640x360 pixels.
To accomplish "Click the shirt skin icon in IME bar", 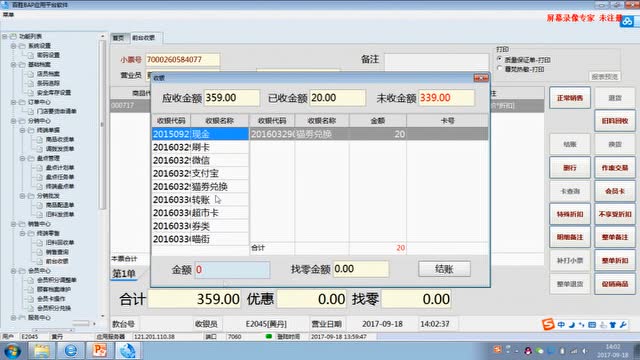I will (x=613, y=325).
